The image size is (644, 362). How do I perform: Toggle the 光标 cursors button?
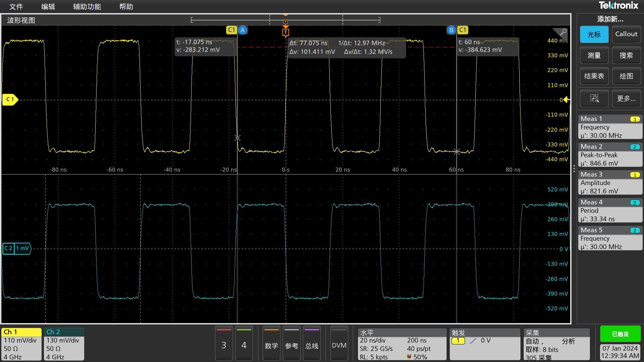coord(594,35)
